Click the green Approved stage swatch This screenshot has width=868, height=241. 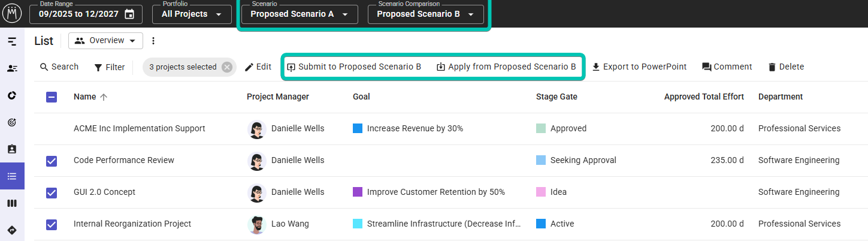541,128
